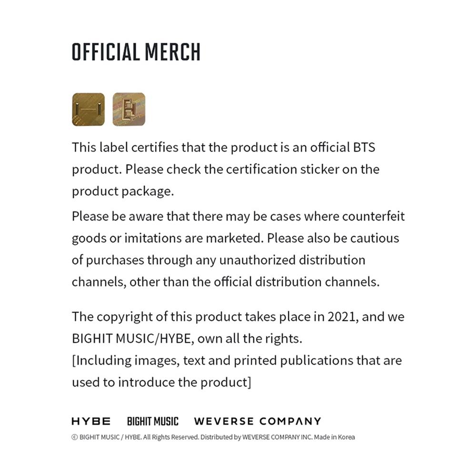Click the text "official BTS" in the first line
476x476 pixels.
tap(342, 147)
